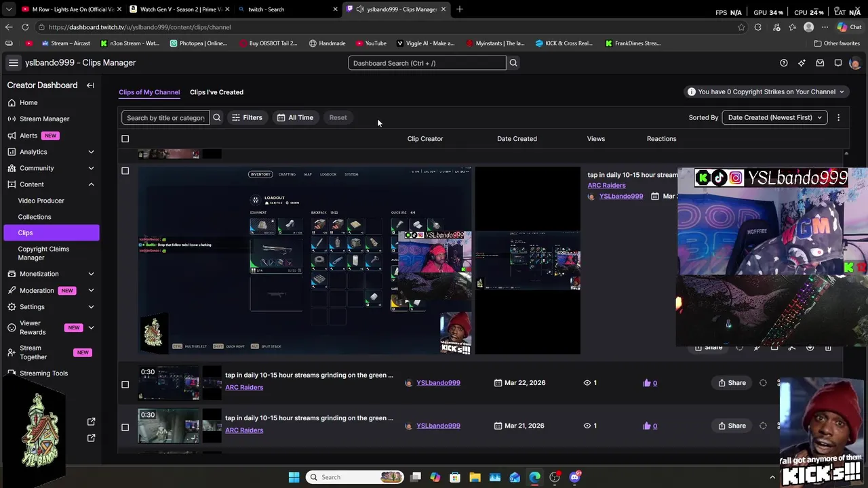Open the All Time date range picker

[295, 117]
